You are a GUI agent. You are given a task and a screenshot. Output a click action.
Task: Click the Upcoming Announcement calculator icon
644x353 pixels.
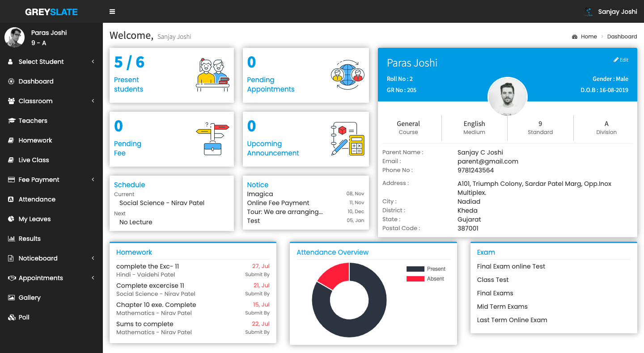tap(347, 139)
